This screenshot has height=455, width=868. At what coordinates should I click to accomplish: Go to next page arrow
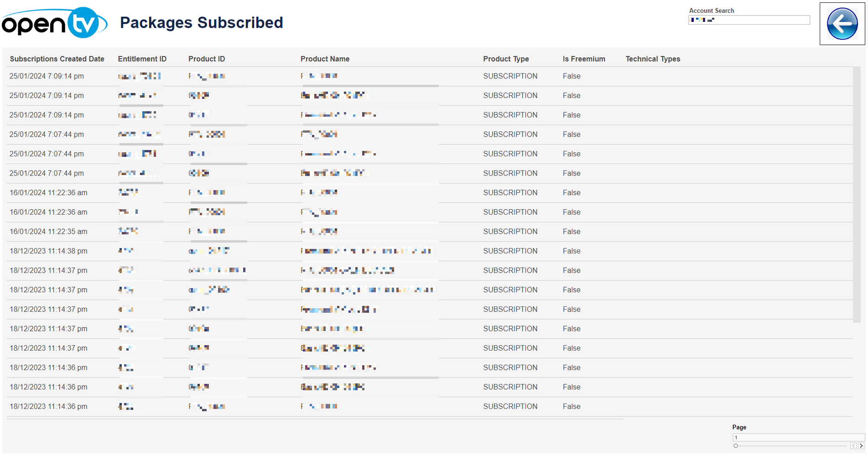[861, 446]
